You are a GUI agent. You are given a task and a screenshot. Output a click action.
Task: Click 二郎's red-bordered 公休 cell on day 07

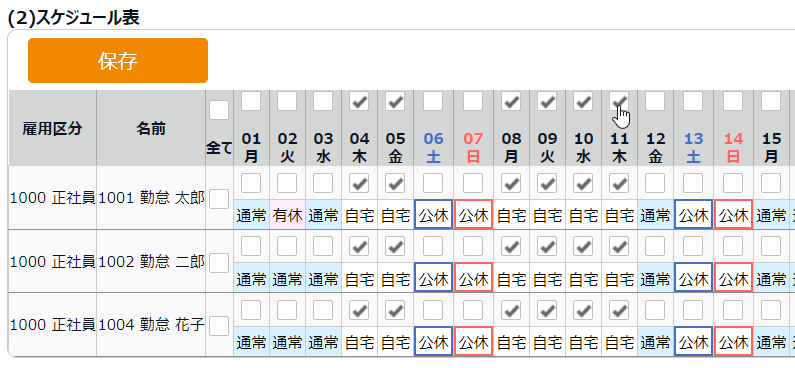[x=474, y=278]
